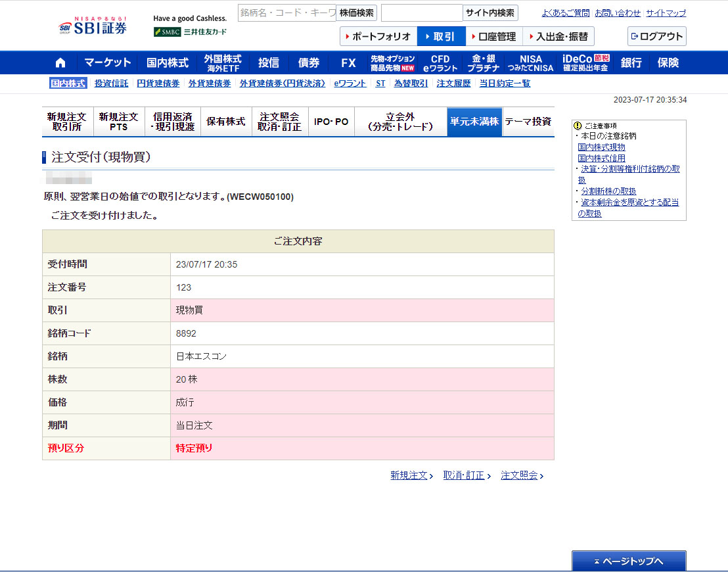The width and height of the screenshot is (728, 572).
Task: Open the SMBC 三井住友カード banner
Action: [190, 32]
